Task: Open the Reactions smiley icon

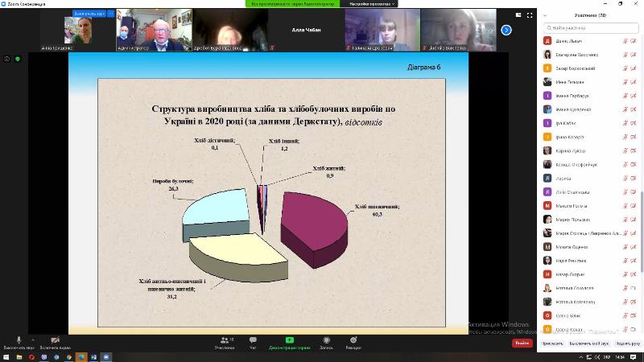Action: coord(353,339)
